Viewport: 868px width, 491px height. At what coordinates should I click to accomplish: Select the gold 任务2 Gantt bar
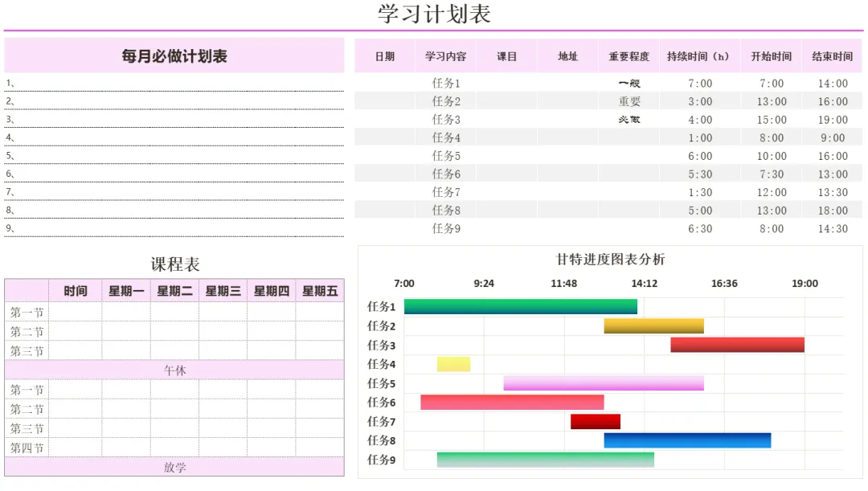pos(653,325)
